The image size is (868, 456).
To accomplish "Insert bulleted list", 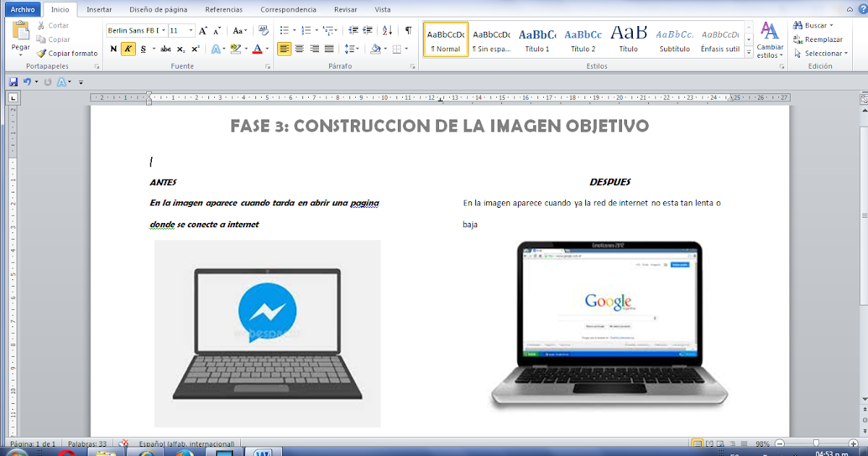I will click(284, 30).
